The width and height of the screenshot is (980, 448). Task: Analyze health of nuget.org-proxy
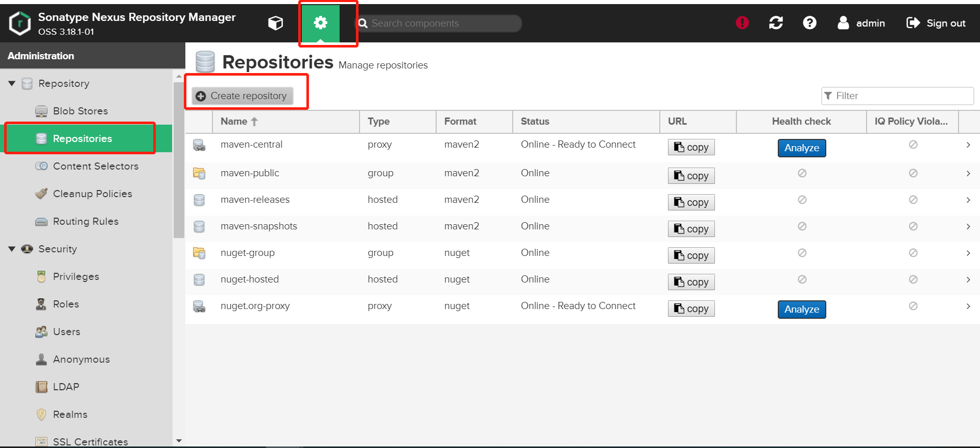(x=802, y=310)
